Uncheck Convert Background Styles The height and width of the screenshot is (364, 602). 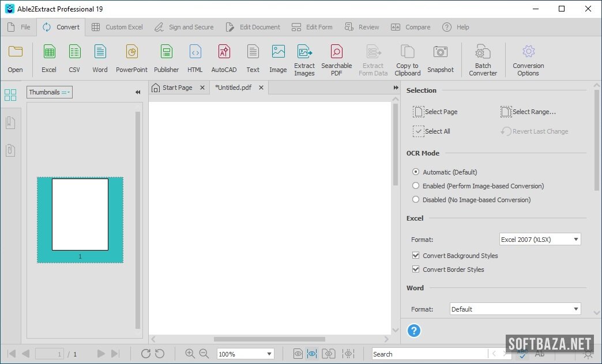coord(416,256)
